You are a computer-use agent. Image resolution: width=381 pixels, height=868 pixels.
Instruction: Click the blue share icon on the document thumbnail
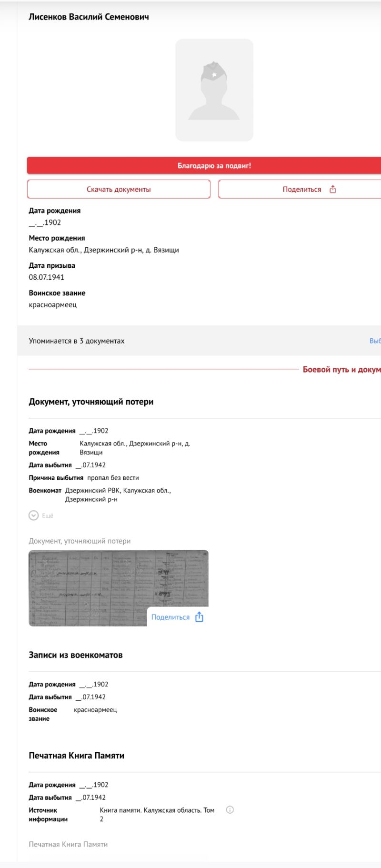[200, 617]
